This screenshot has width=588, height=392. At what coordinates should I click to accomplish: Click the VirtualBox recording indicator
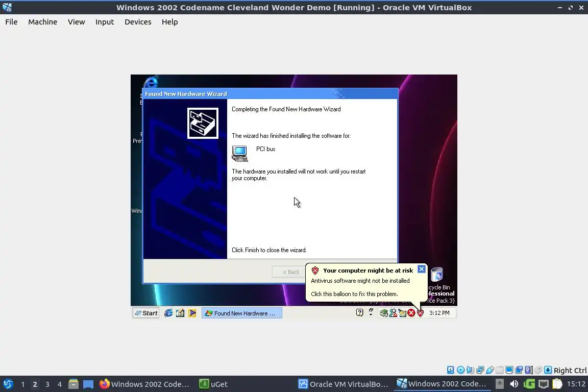click(x=519, y=370)
